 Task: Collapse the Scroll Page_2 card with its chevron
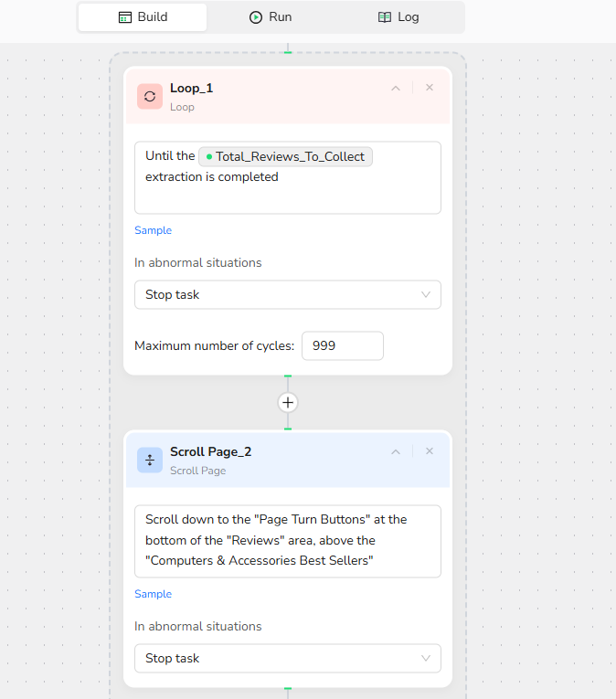(396, 452)
